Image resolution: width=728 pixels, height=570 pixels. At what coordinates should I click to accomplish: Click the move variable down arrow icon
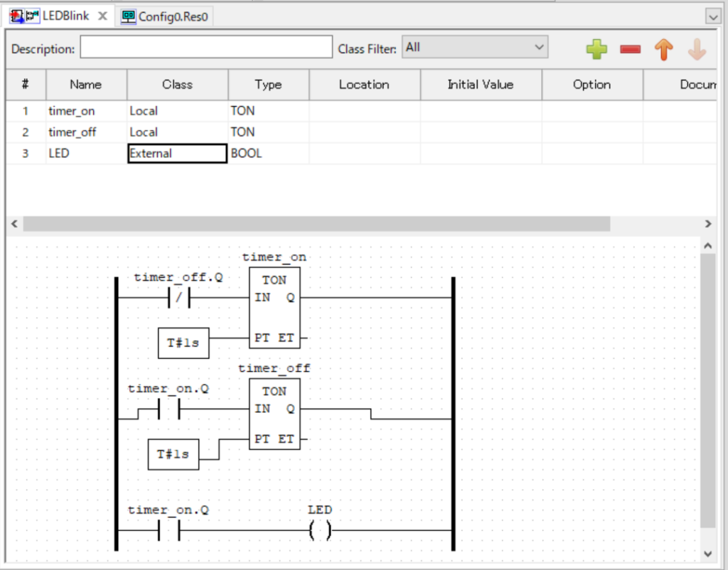click(x=697, y=50)
